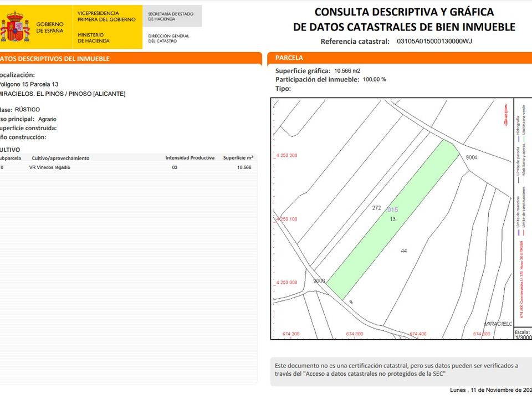The height and width of the screenshot is (399, 532).
Task: Click the Spanish coat of arms emblem
Action: pos(14,27)
